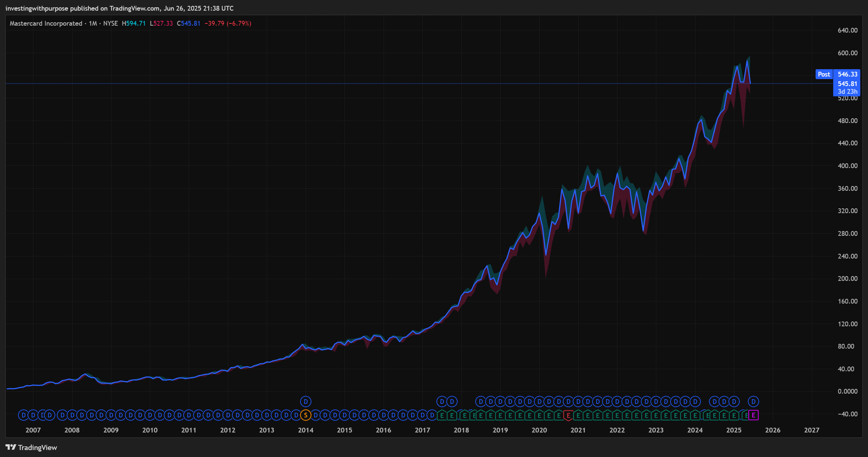Image resolution: width=868 pixels, height=457 pixels.
Task: Click the first green E earnings marker
Action: coord(442,415)
